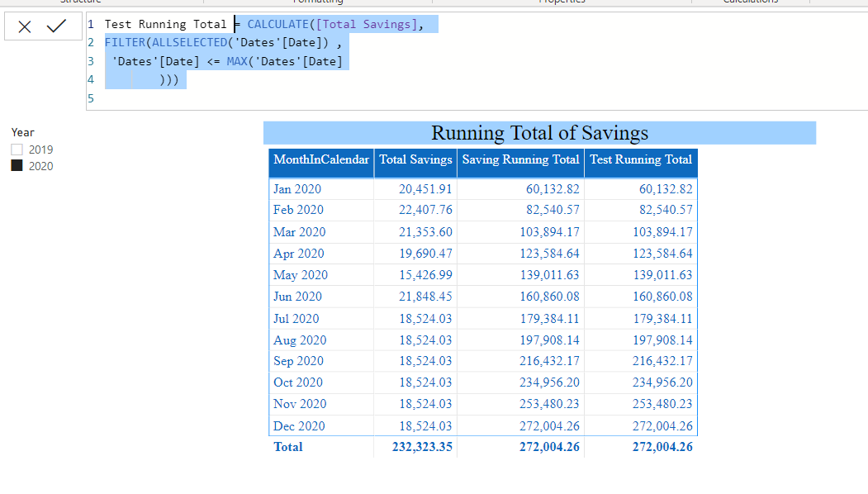868x494 pixels.
Task: Click Saving Running Total value 253,480.23
Action: 549,404
